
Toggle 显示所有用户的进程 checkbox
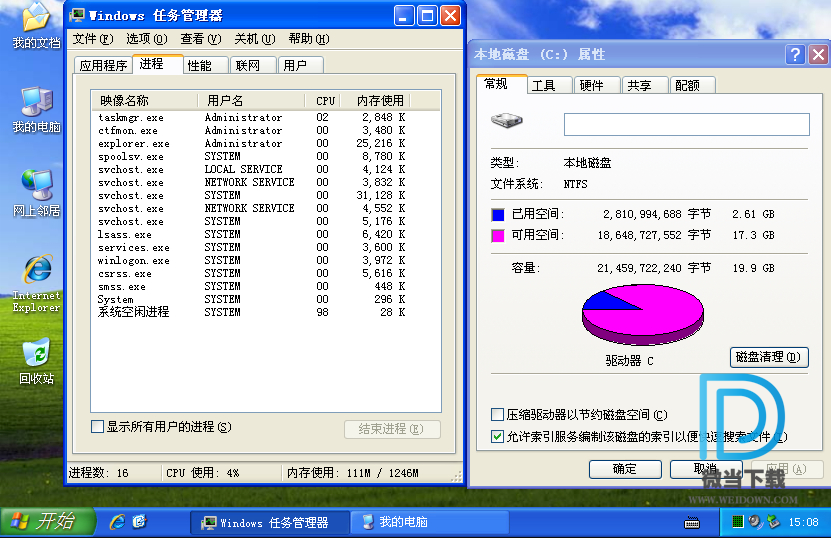97,427
